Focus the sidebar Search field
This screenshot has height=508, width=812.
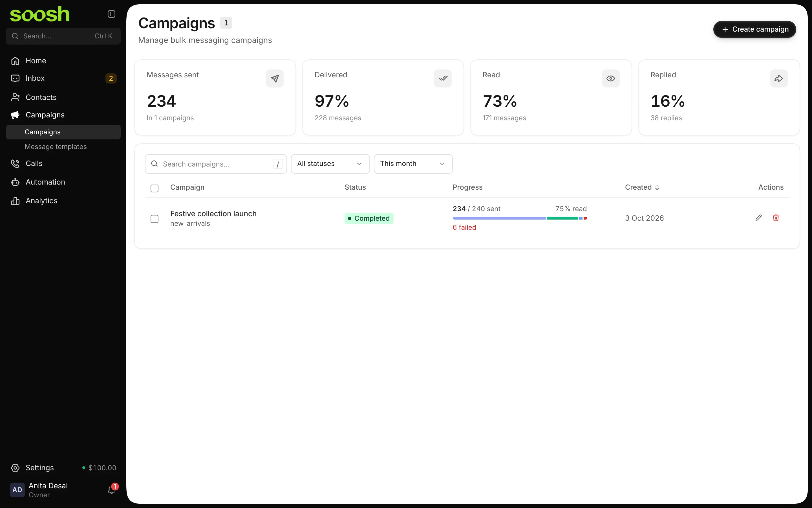tap(63, 36)
